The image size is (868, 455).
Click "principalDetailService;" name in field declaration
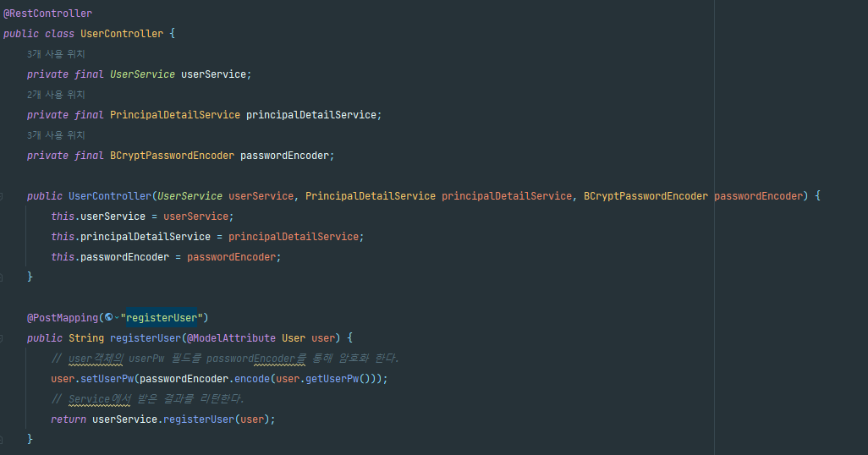coord(314,114)
